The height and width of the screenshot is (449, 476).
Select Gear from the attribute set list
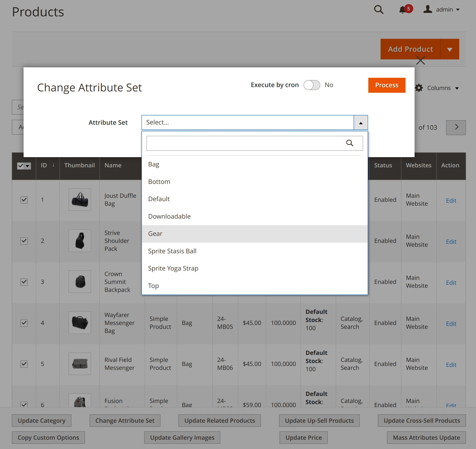(155, 234)
